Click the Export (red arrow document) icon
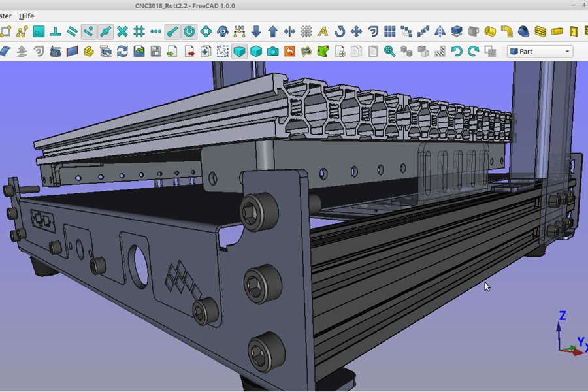Viewport: 588px width, 392px height. point(189,52)
